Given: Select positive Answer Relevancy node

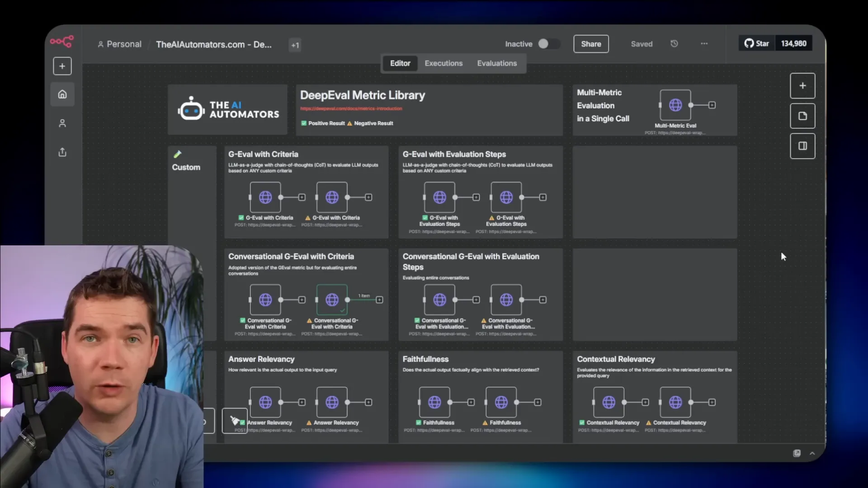Looking at the screenshot, I should click(x=265, y=402).
